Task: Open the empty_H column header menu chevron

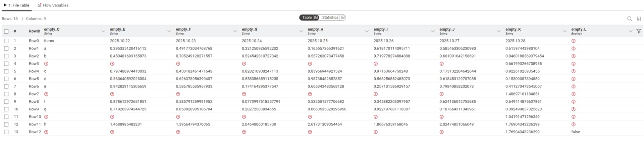Action: click(x=367, y=31)
